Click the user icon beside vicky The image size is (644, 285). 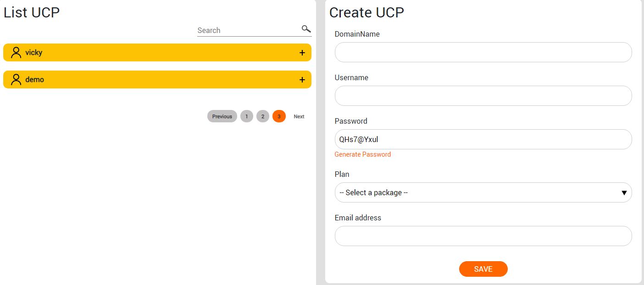click(16, 52)
